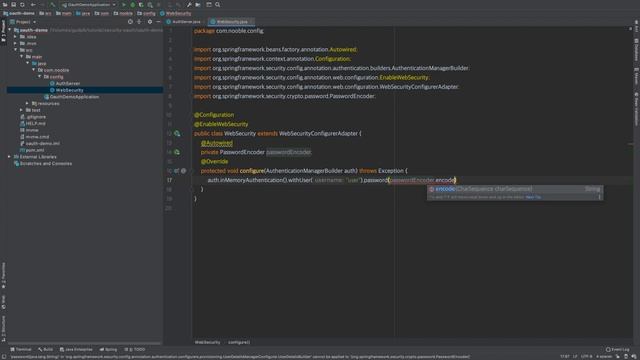Select oauth-demo.iml file in project tree

40,143
